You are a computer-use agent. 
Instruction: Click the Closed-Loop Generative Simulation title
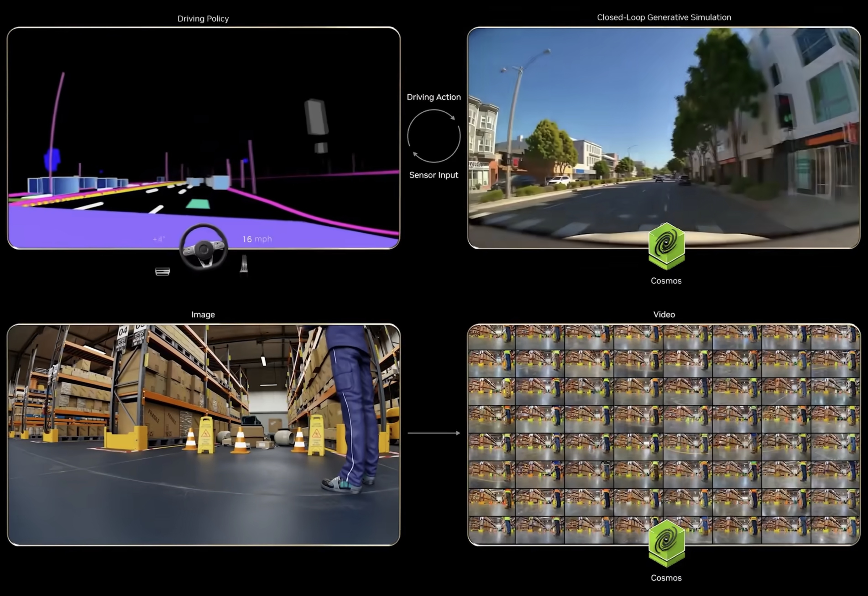[664, 17]
